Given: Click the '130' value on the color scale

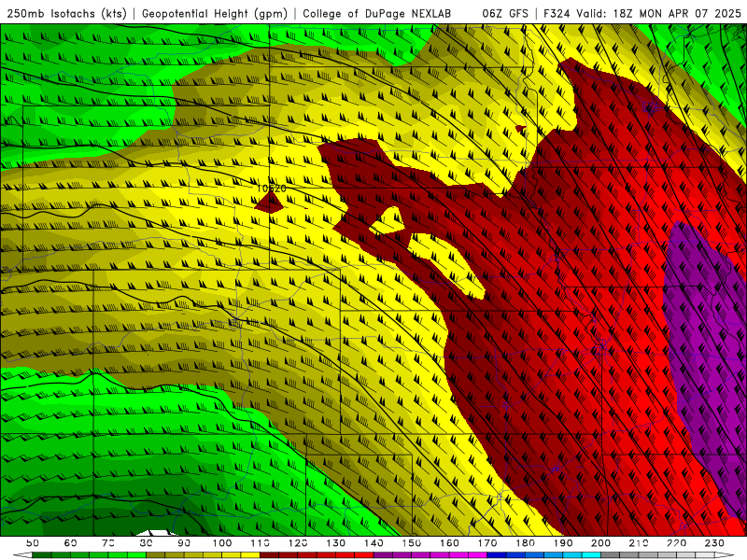Looking at the screenshot, I should coord(335,543).
